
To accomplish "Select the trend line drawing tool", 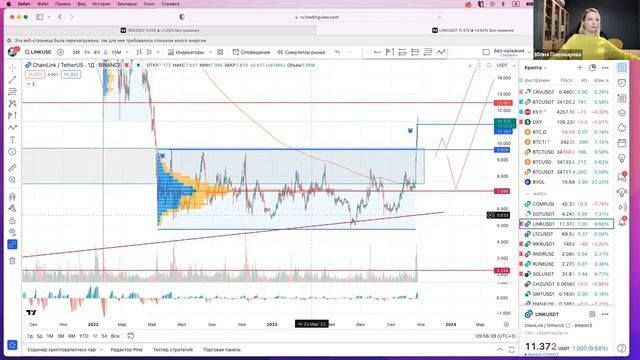I will pos(12,80).
